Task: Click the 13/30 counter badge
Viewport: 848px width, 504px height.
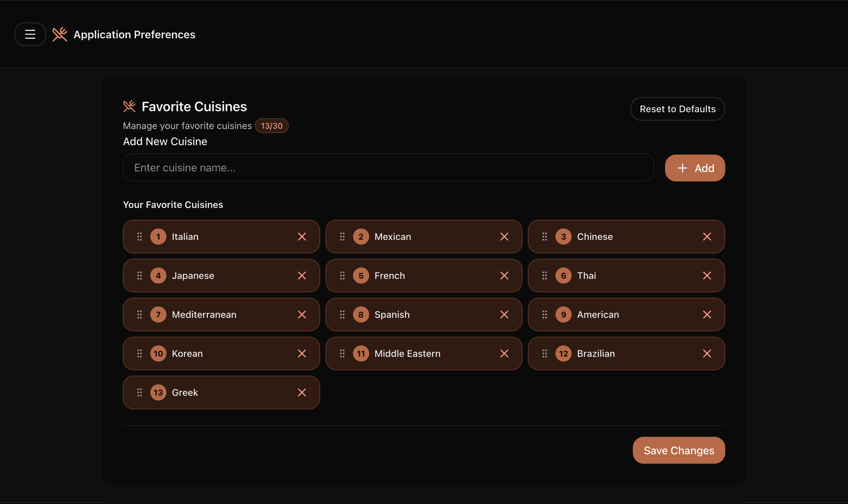Action: coord(272,126)
